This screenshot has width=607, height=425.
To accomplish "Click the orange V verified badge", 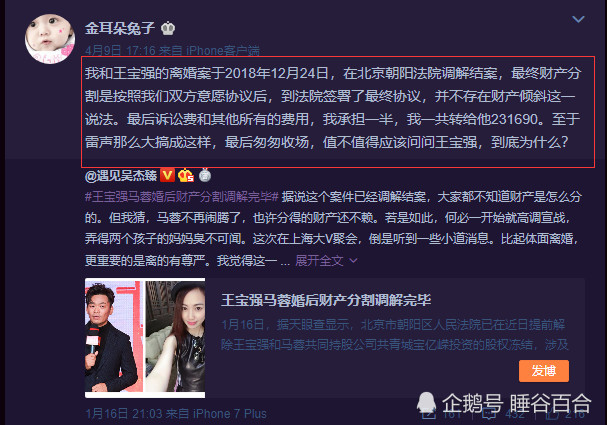I will (167, 176).
